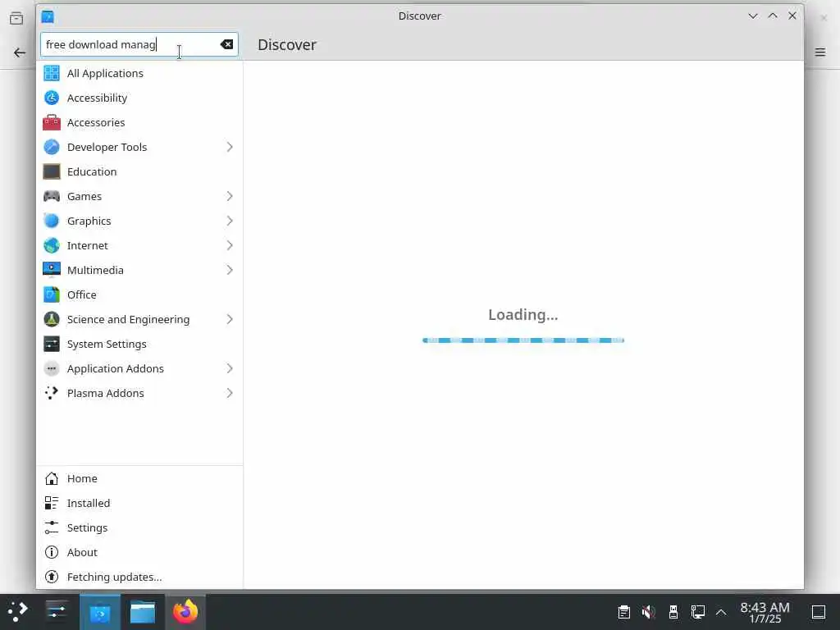Viewport: 840px width, 630px height.
Task: Click Fetching updates entry
Action: click(x=139, y=577)
